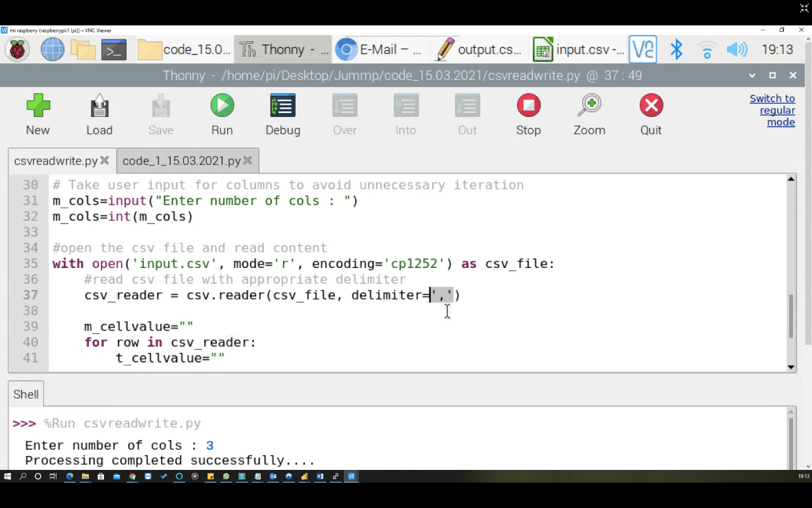This screenshot has height=508, width=812.
Task: Toggle Bluetooth from the system tray
Action: pos(676,49)
